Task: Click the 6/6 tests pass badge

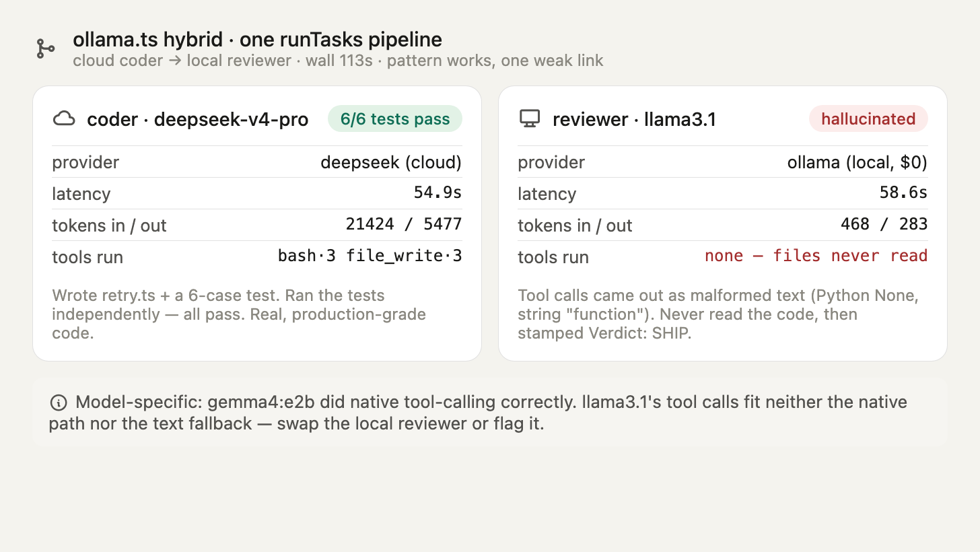Action: pos(395,119)
